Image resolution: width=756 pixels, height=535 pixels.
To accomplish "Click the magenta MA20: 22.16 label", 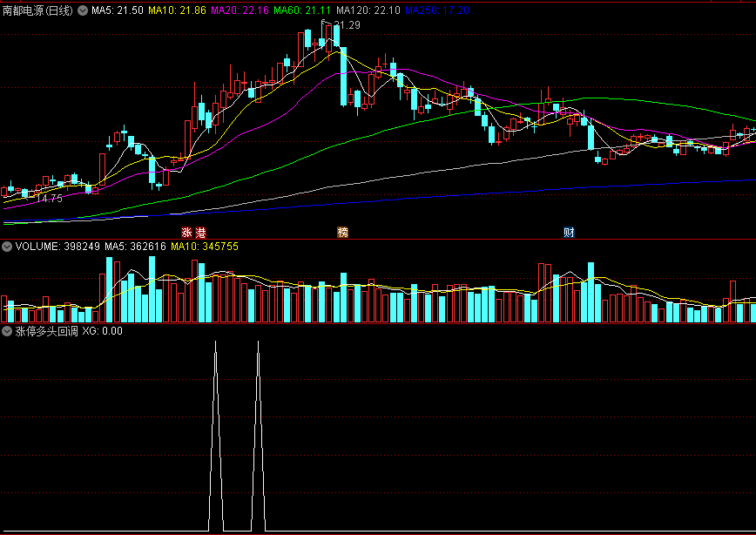I will [240, 10].
